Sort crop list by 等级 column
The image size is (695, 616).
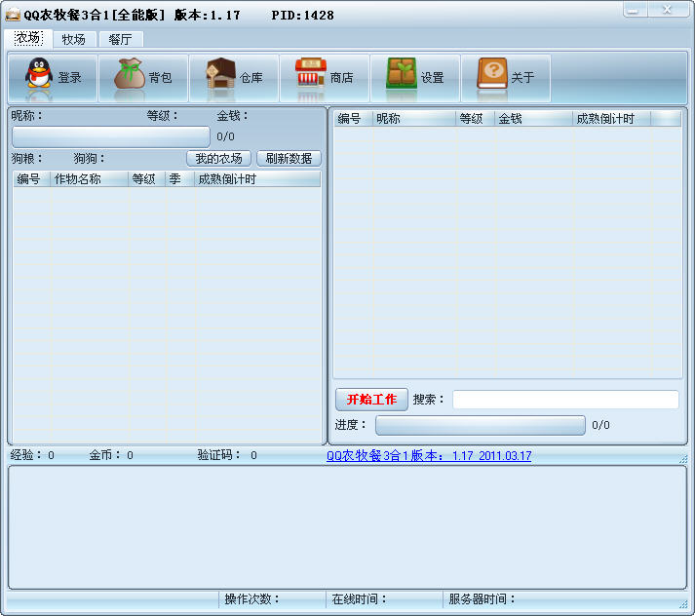click(147, 179)
